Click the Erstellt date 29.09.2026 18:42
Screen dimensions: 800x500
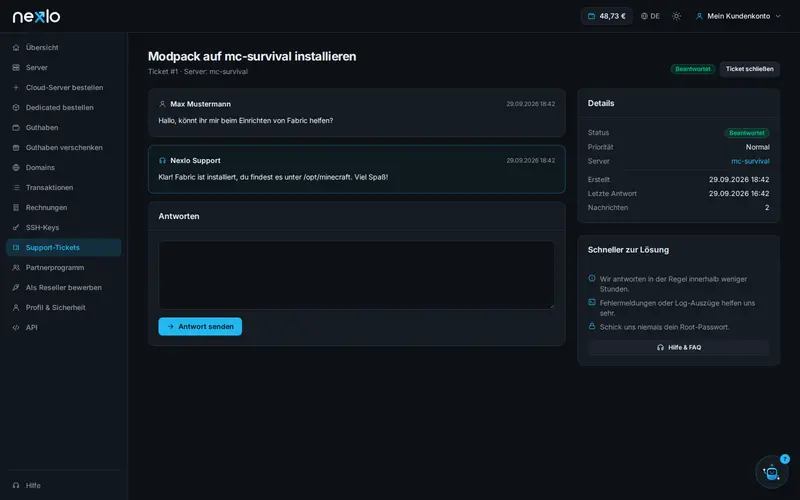point(739,180)
